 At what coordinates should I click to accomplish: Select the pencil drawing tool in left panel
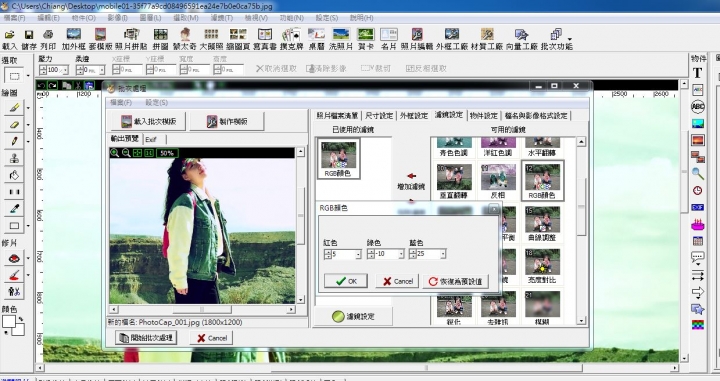14,141
